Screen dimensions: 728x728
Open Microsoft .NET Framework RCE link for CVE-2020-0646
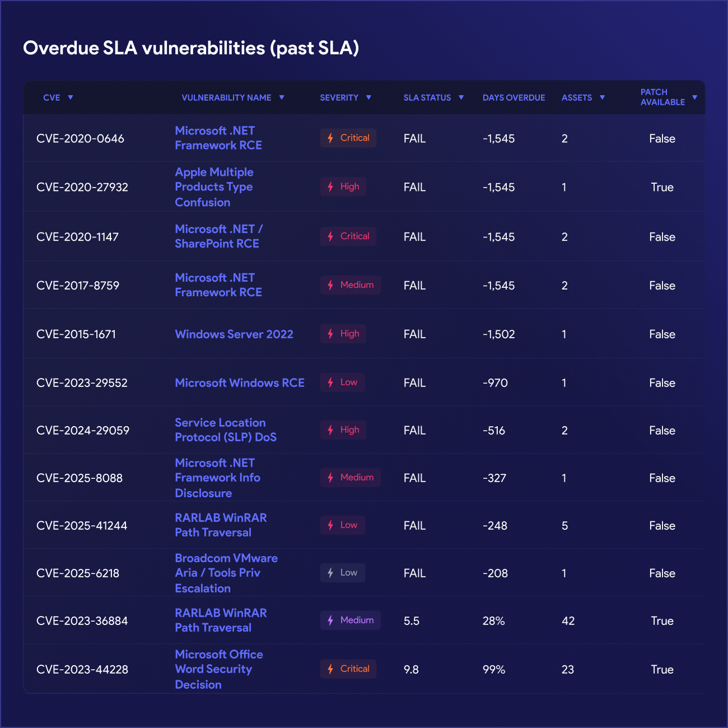point(218,138)
